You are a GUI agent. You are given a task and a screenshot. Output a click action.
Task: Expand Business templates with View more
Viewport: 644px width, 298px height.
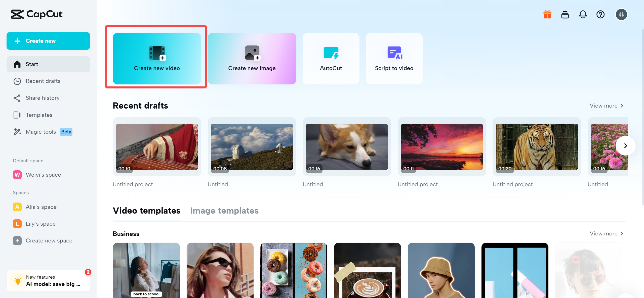606,234
